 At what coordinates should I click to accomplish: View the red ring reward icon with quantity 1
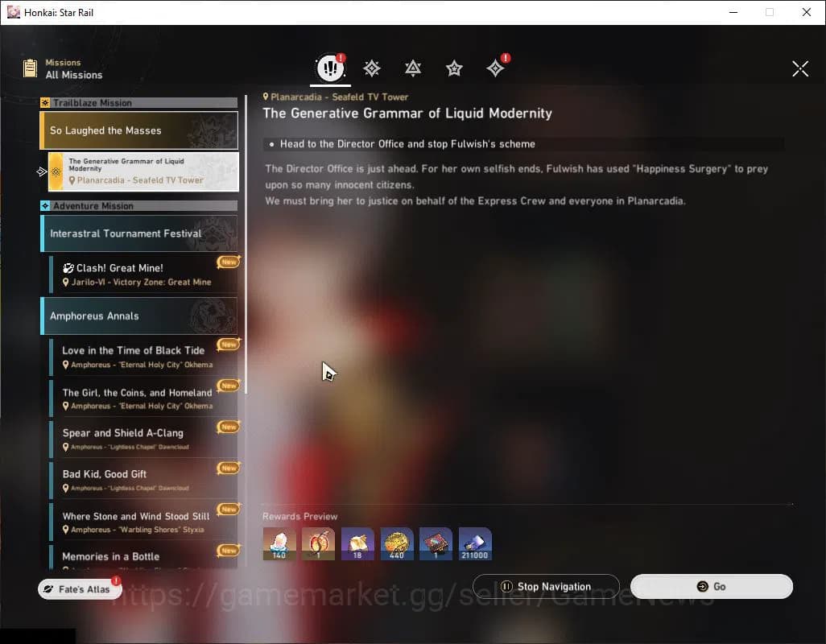pos(318,543)
